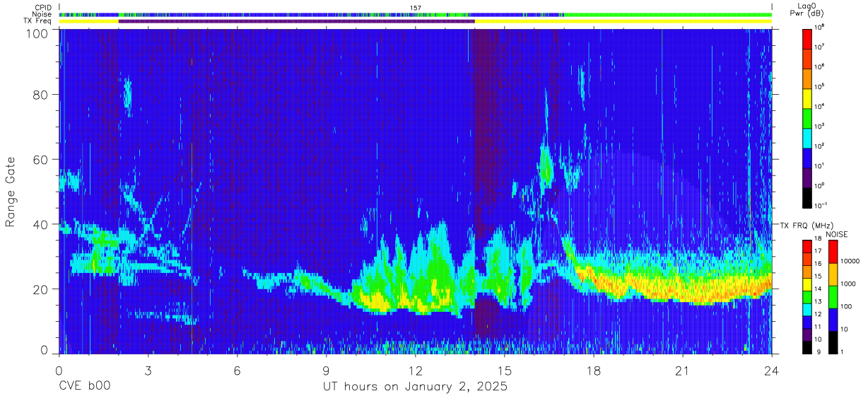The width and height of the screenshot is (868, 401).
Task: Select the top red segment of the power colorbar
Action: click(x=808, y=37)
